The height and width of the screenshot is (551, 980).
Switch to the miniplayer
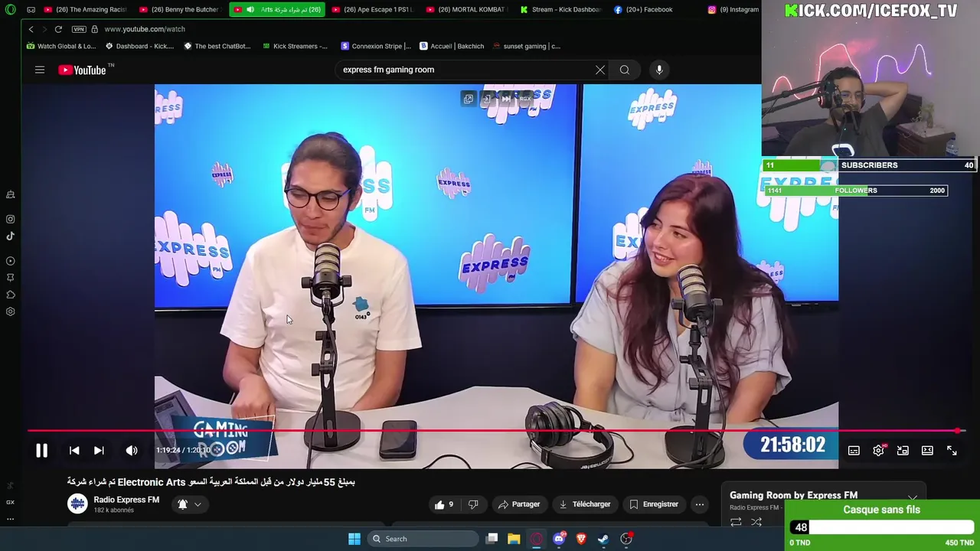coord(903,451)
